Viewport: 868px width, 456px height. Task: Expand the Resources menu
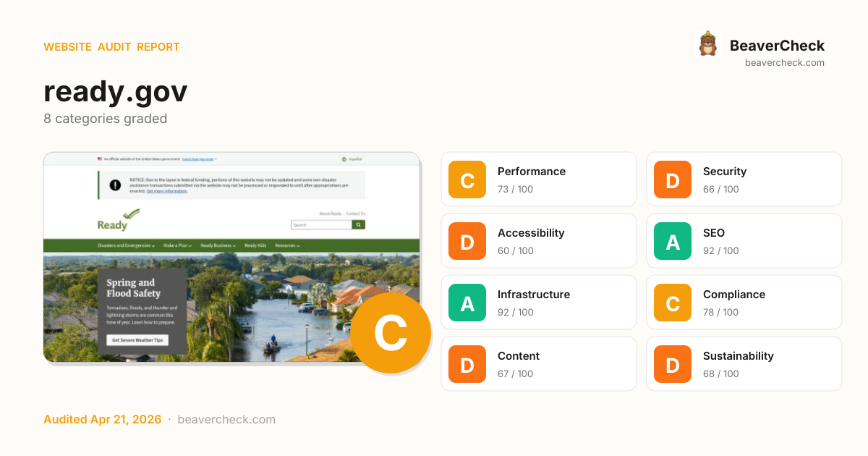pyautogui.click(x=287, y=245)
